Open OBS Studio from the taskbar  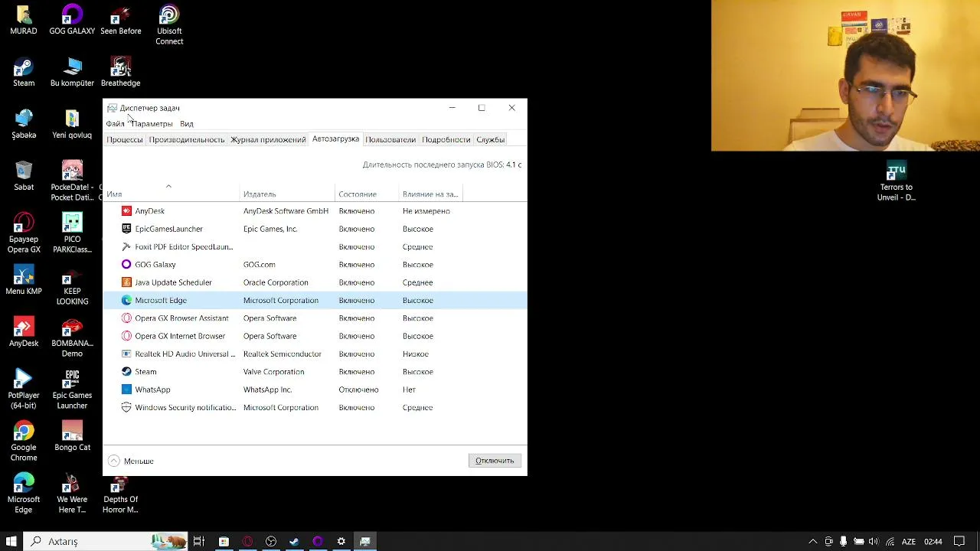[271, 541]
